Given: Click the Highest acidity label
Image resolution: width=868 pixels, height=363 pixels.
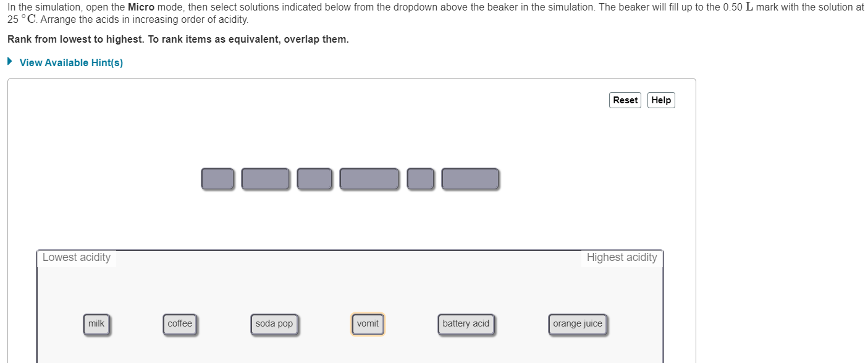Looking at the screenshot, I should (x=622, y=257).
